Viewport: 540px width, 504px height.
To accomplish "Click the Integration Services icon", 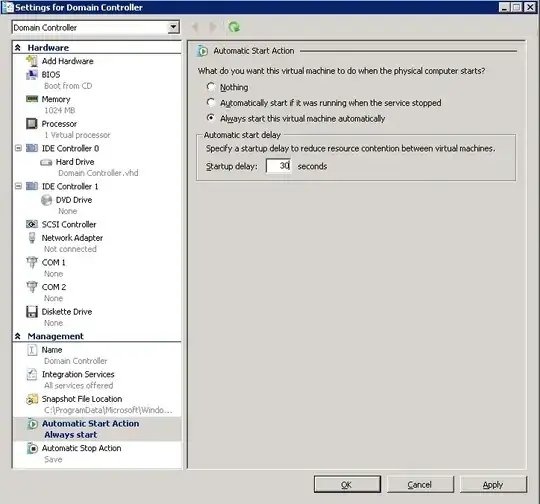I will pos(32,374).
